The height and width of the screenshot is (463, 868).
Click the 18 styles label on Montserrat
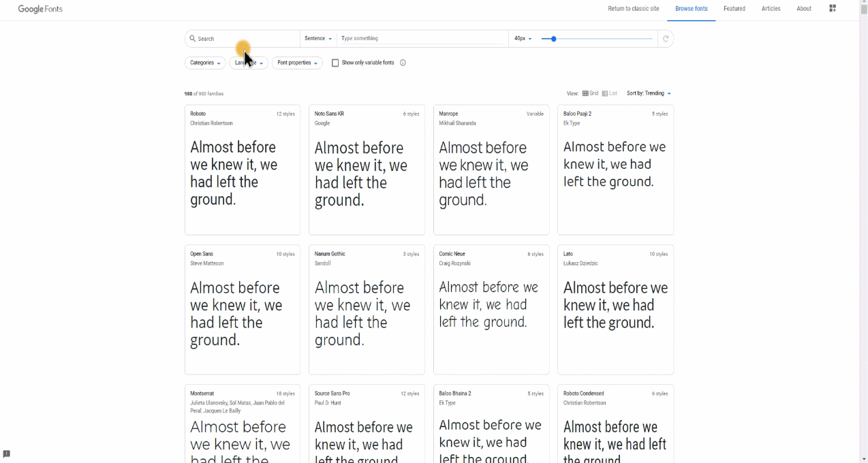point(285,394)
